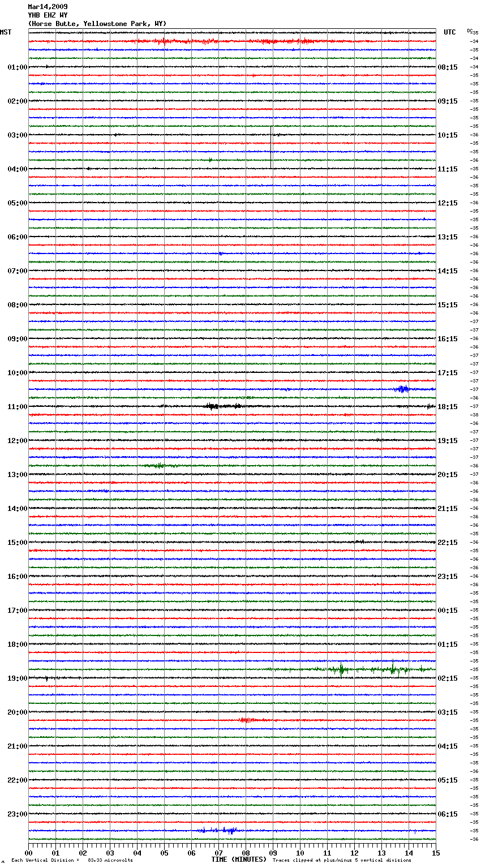The width and height of the screenshot is (481, 868).
Task: Select the "10:00" MST hour label
Action: (18, 373)
